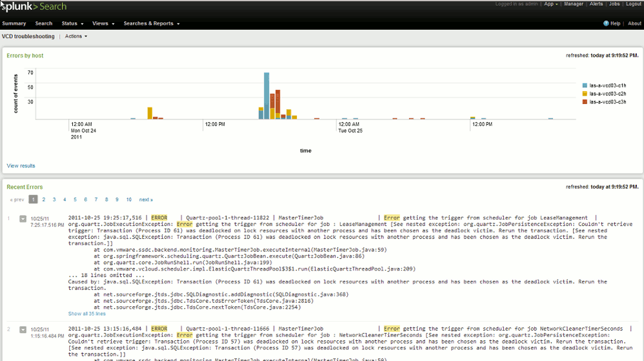Go to the Summary tab
This screenshot has width=644, height=361.
[14, 23]
